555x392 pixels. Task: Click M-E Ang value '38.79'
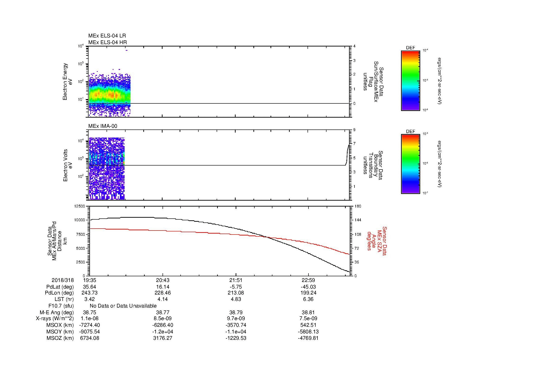click(x=236, y=313)
